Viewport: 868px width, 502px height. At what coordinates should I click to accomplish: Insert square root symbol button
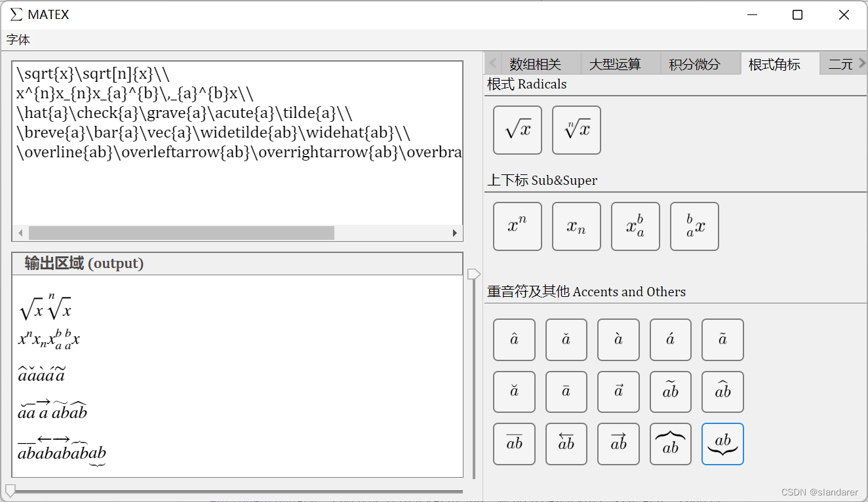pyautogui.click(x=517, y=130)
